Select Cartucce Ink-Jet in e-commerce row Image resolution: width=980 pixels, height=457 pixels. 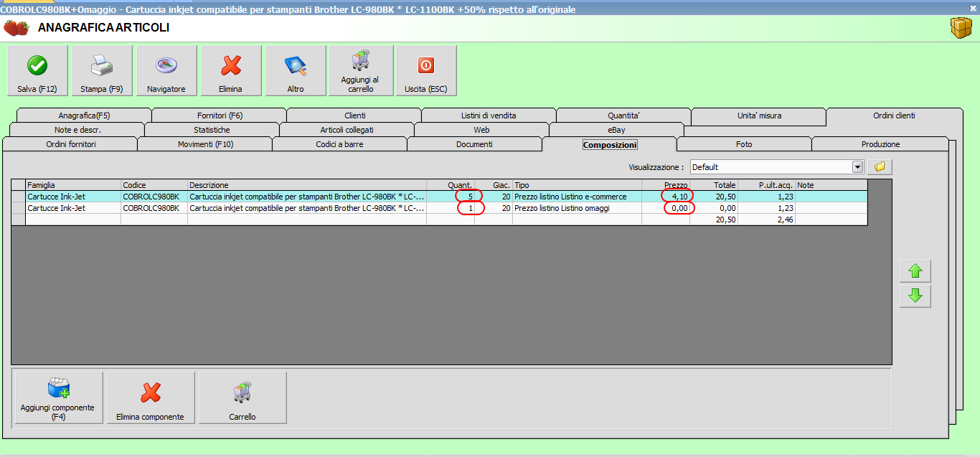click(73, 197)
